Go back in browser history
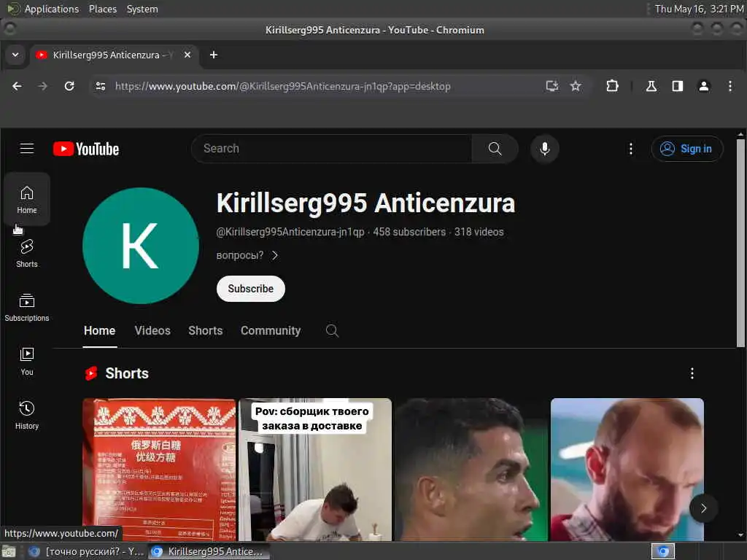The image size is (747, 560). pos(18,86)
